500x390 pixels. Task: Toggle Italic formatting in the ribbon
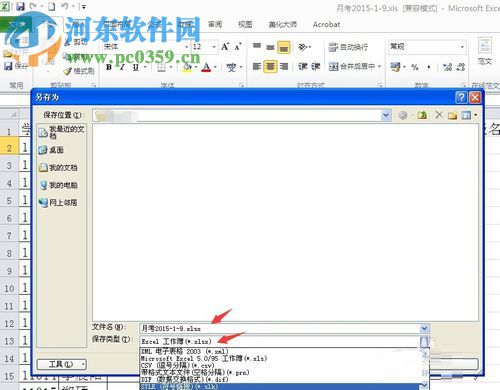click(122, 67)
